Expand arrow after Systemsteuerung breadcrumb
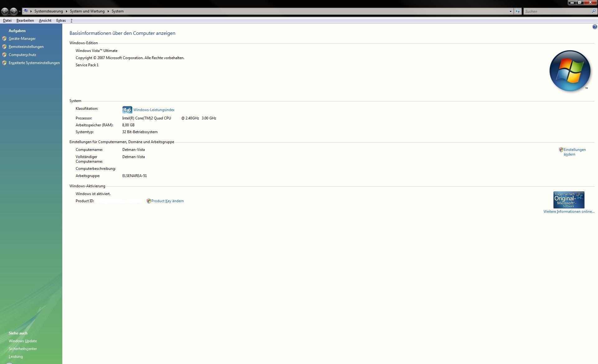The image size is (598, 364). [66, 11]
